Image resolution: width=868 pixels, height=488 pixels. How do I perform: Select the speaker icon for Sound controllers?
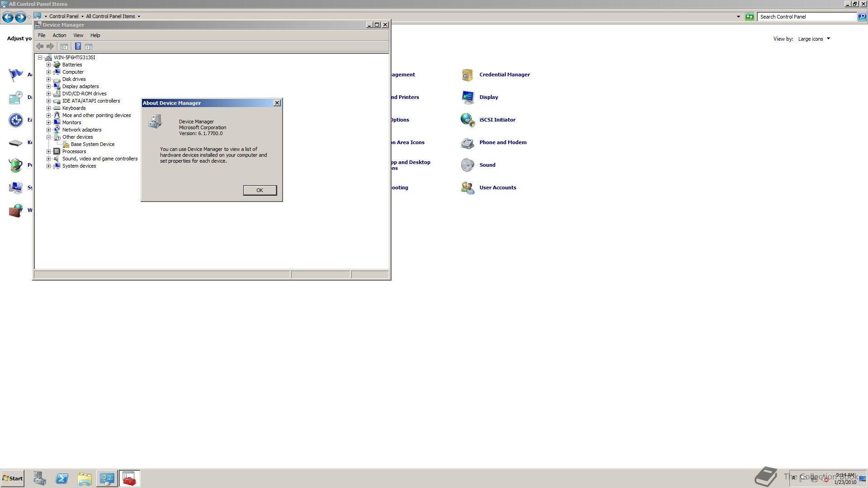tap(57, 159)
